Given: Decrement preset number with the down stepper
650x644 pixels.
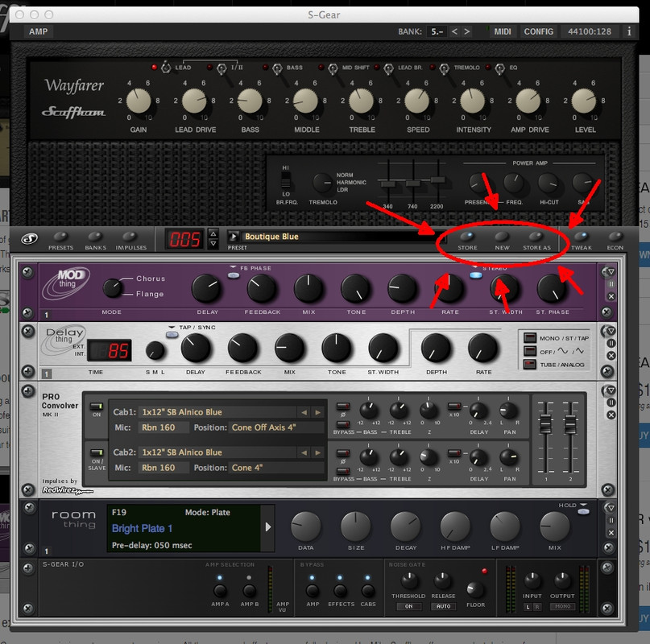Looking at the screenshot, I should [213, 244].
